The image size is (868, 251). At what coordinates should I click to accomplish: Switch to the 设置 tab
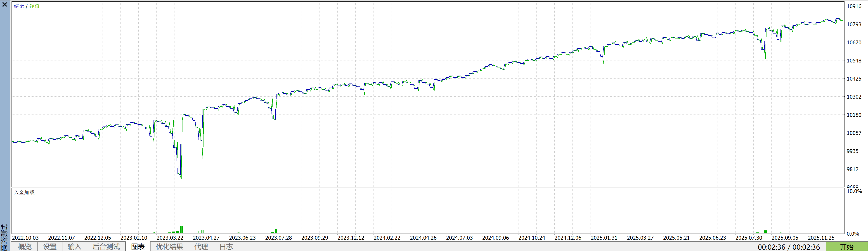pyautogui.click(x=50, y=247)
